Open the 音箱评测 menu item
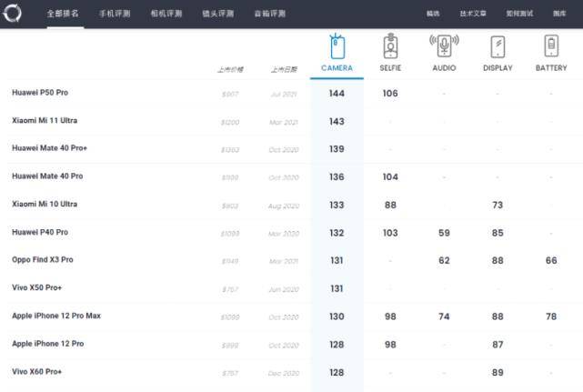 point(269,15)
